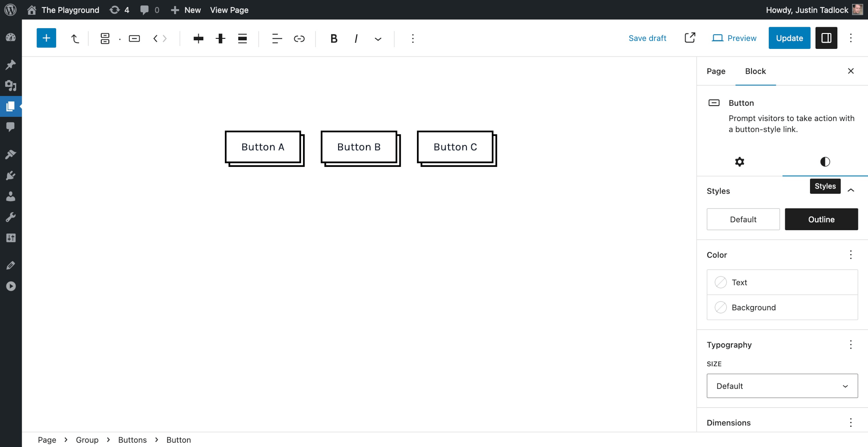Open the Pages admin sidebar icon

point(11,106)
